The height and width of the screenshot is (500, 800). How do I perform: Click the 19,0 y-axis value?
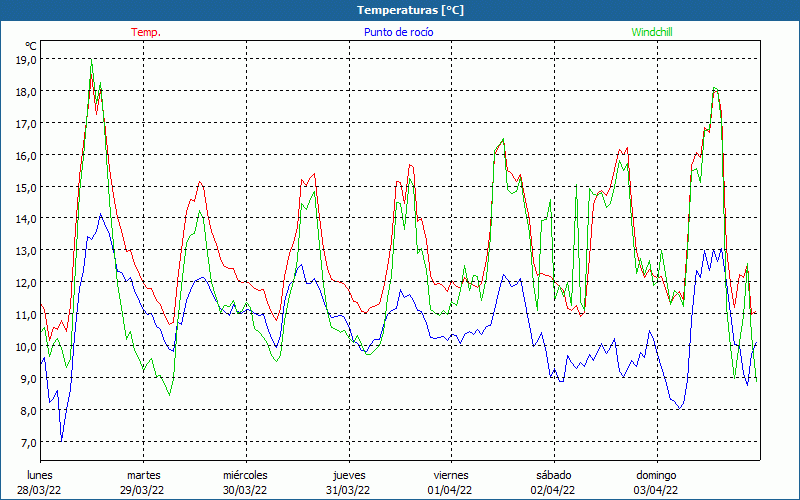27,60
